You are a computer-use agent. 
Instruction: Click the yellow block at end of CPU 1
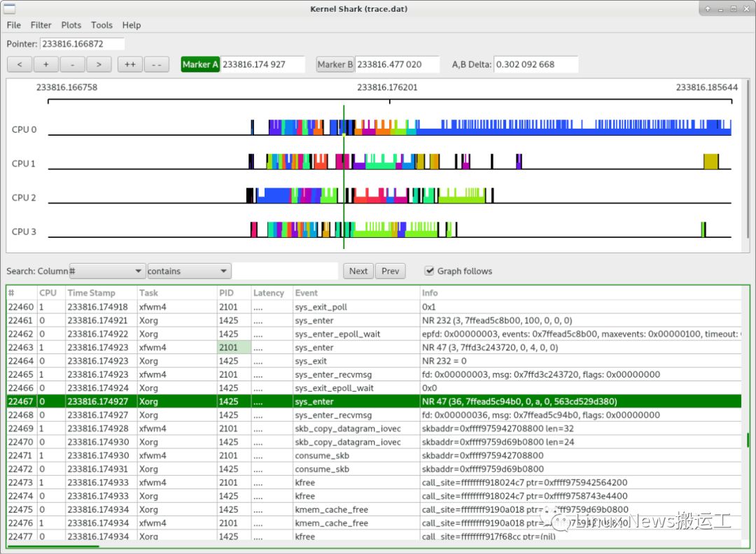pos(710,162)
